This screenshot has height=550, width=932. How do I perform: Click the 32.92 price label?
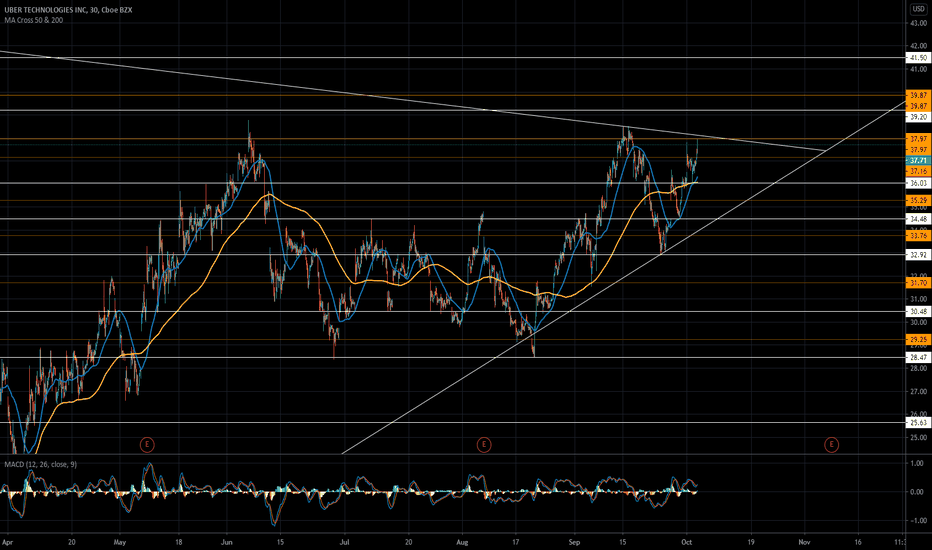tap(918, 254)
